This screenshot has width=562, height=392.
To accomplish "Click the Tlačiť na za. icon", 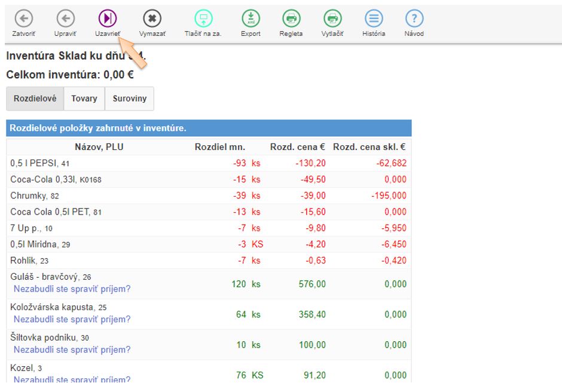I will (203, 19).
